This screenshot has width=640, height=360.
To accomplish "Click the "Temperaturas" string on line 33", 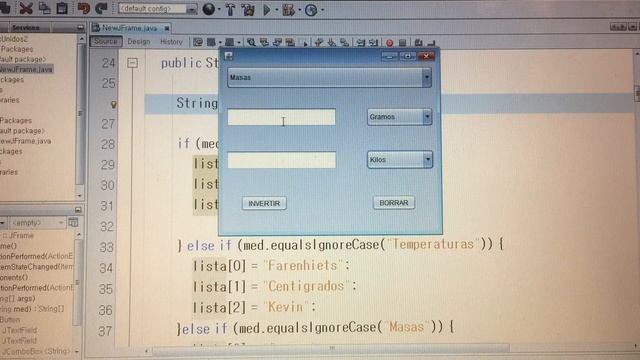I will [433, 244].
